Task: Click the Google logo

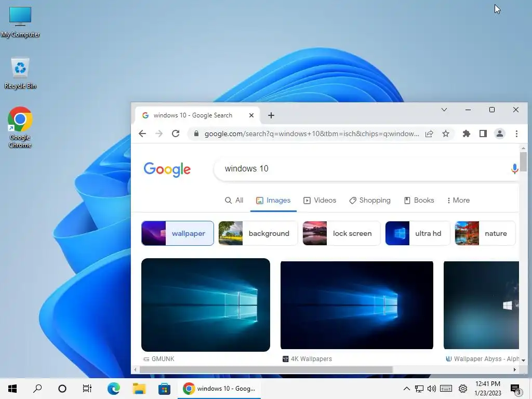Action: coord(167,169)
